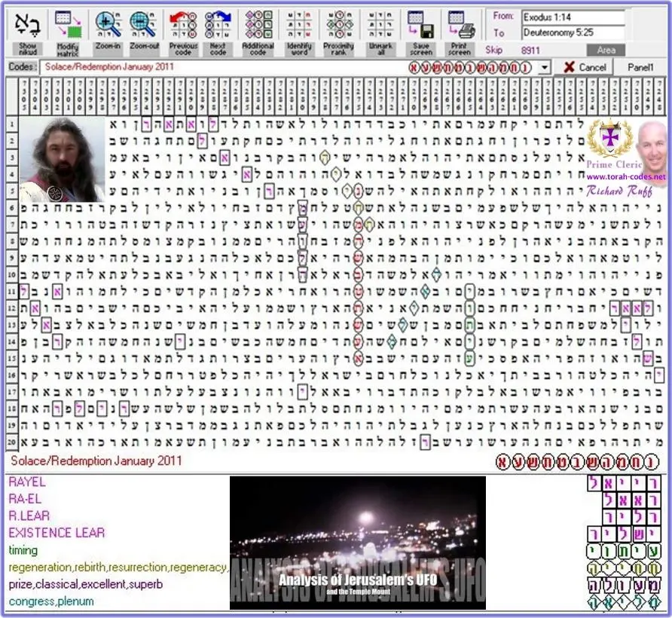
Task: Edit the To field 'Deuteronomy 5:25'
Action: 573,32
